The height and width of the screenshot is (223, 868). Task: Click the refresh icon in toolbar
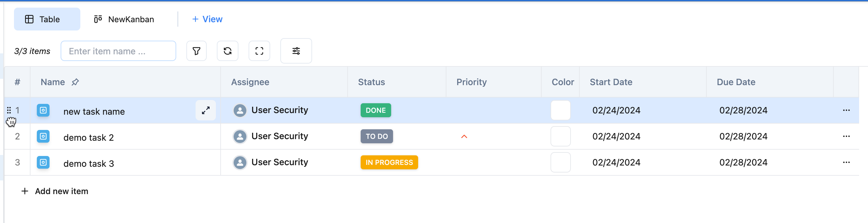tap(227, 51)
